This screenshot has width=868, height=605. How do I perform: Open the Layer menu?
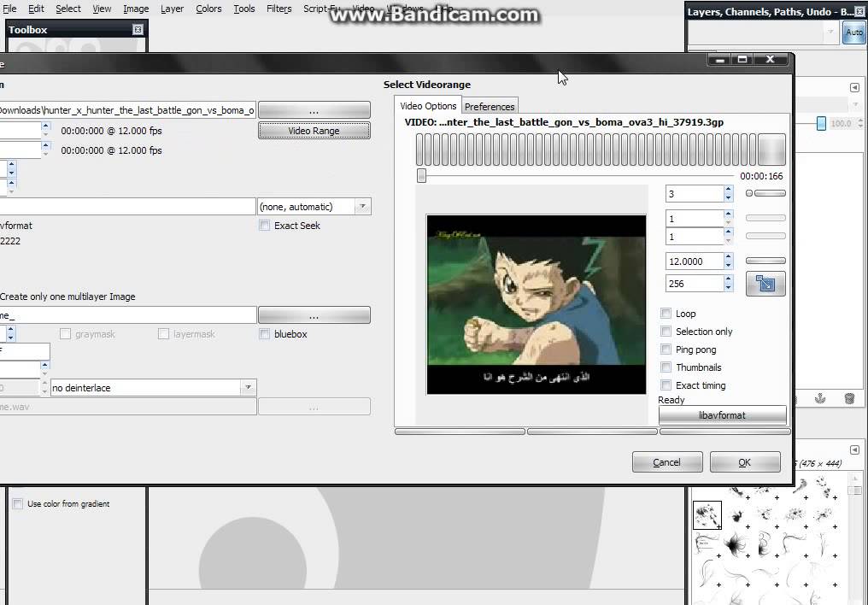click(x=172, y=9)
